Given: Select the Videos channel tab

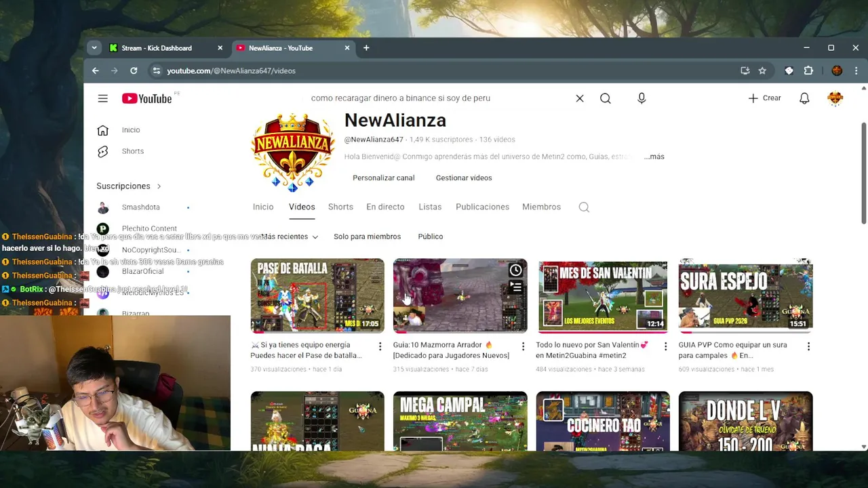Looking at the screenshot, I should 302,207.
